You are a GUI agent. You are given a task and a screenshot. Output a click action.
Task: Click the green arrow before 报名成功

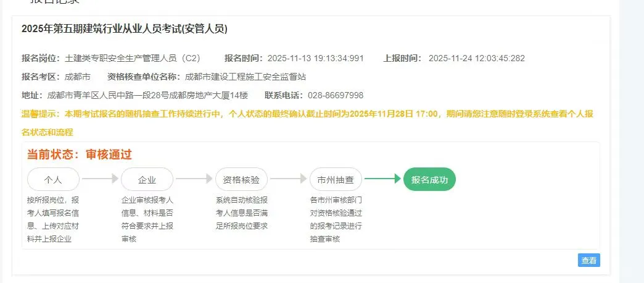pos(382,179)
